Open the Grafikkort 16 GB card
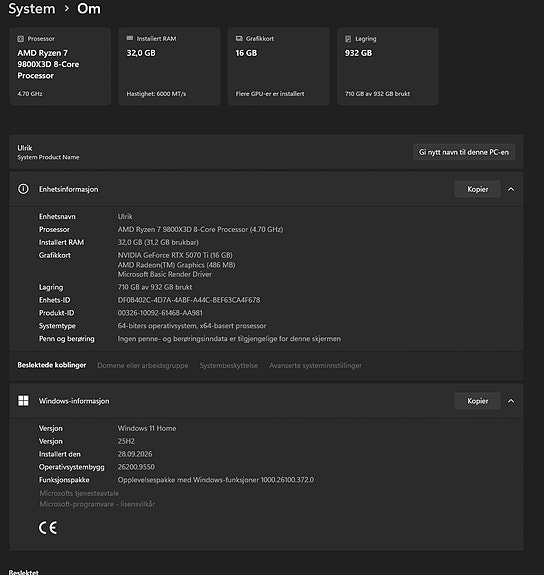This screenshot has height=575, width=544. tap(278, 66)
